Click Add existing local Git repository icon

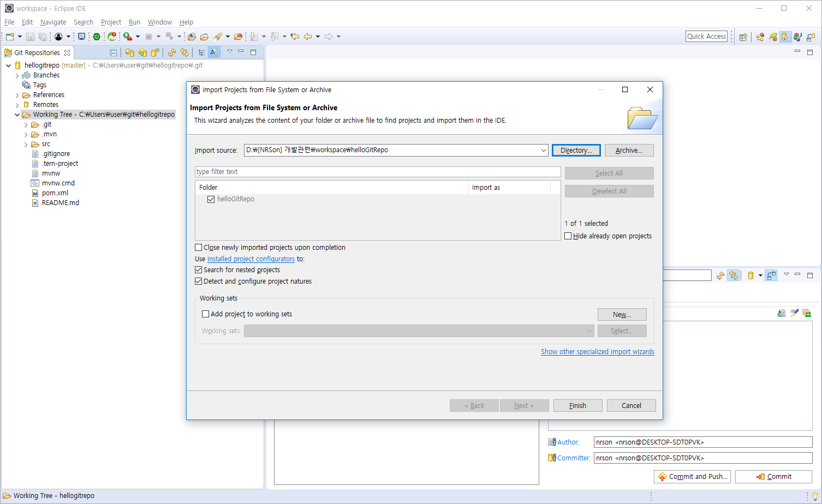[x=129, y=53]
